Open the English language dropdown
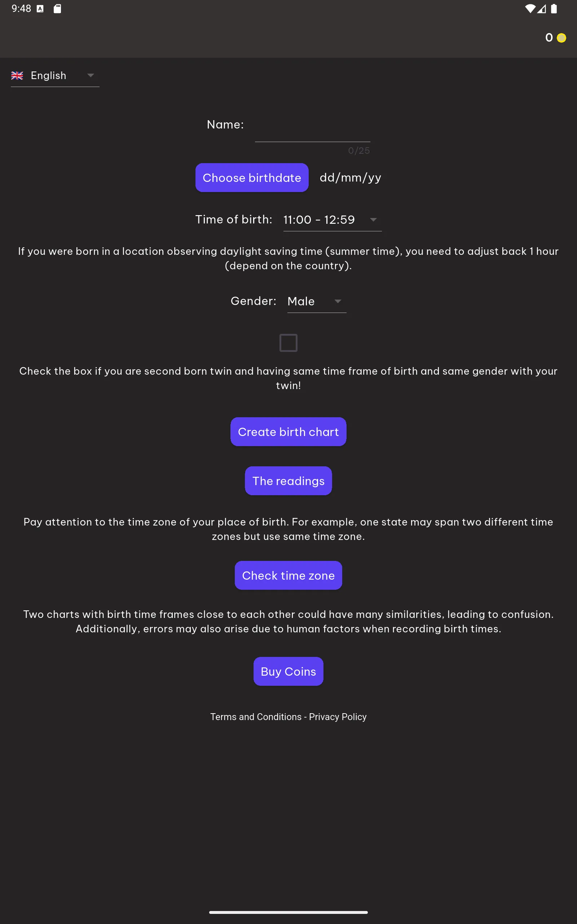This screenshot has height=924, width=577. pyautogui.click(x=55, y=75)
